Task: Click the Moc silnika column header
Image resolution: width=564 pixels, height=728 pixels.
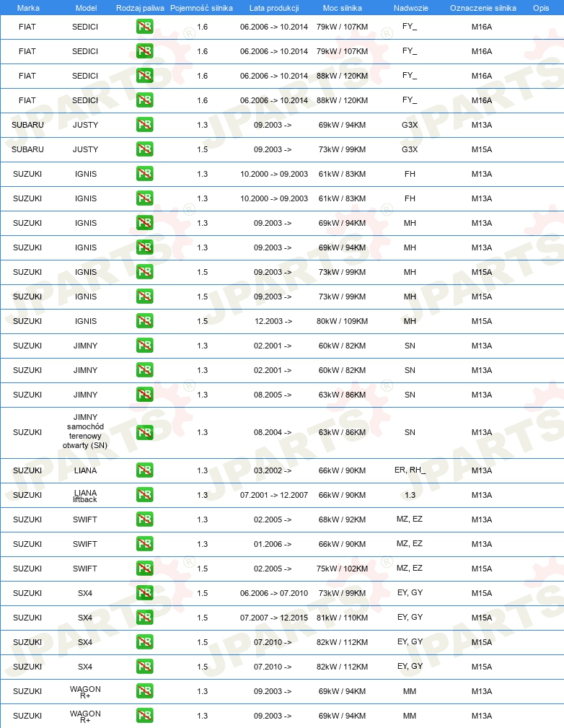Action: (343, 8)
